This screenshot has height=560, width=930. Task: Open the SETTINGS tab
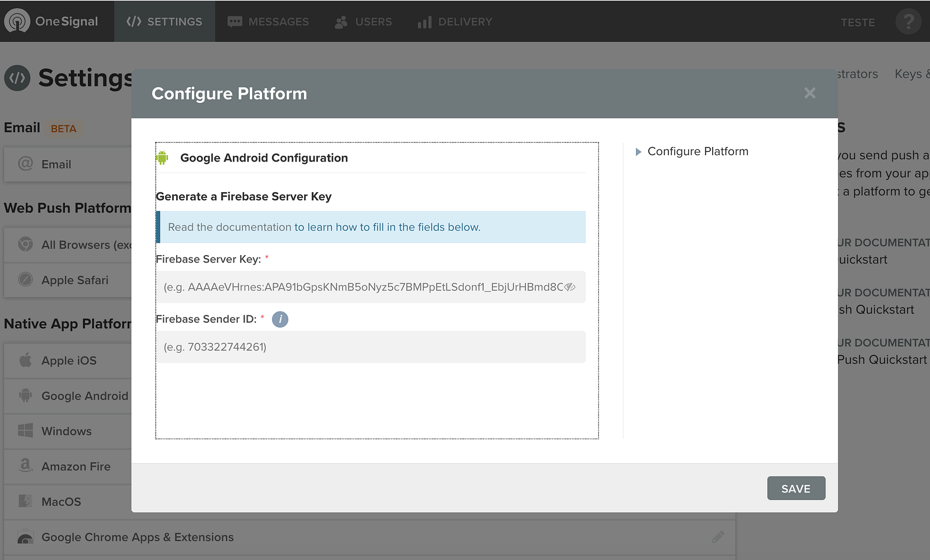coord(164,21)
